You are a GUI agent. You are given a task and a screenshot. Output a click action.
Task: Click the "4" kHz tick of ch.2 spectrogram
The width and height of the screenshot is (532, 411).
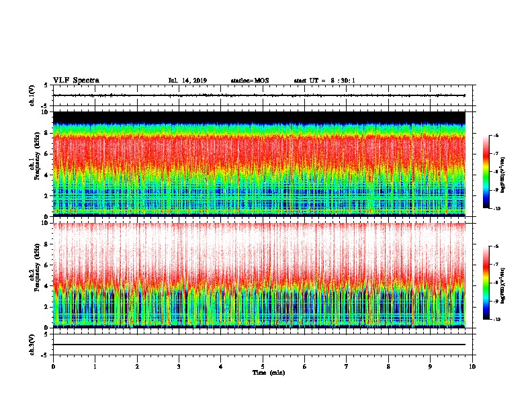pos(47,286)
